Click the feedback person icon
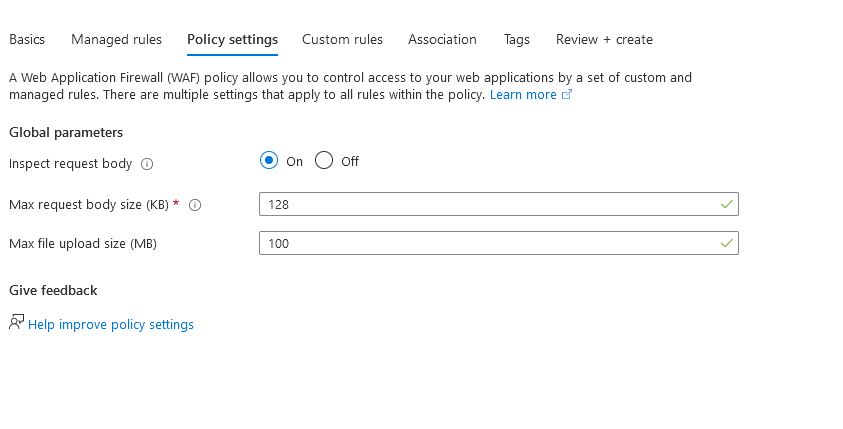This screenshot has height=429, width=843. click(16, 323)
